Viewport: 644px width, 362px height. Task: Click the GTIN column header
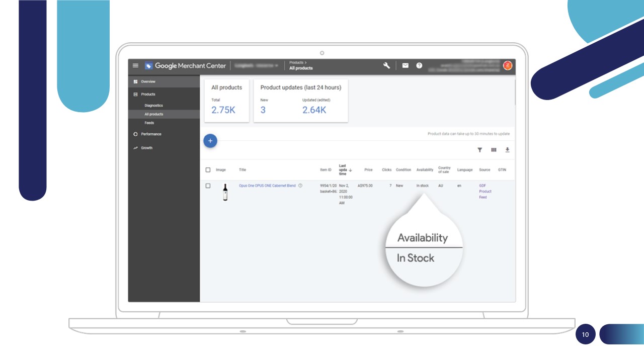[502, 170]
